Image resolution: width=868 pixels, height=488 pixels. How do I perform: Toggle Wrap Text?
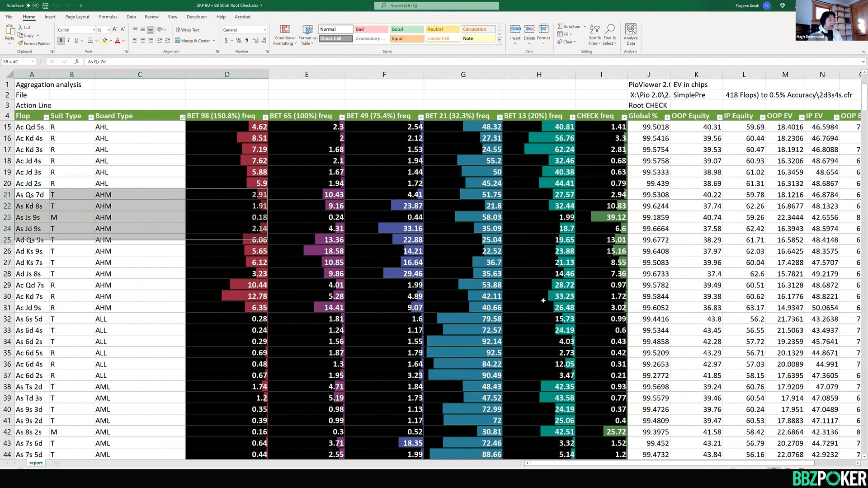pos(188,30)
